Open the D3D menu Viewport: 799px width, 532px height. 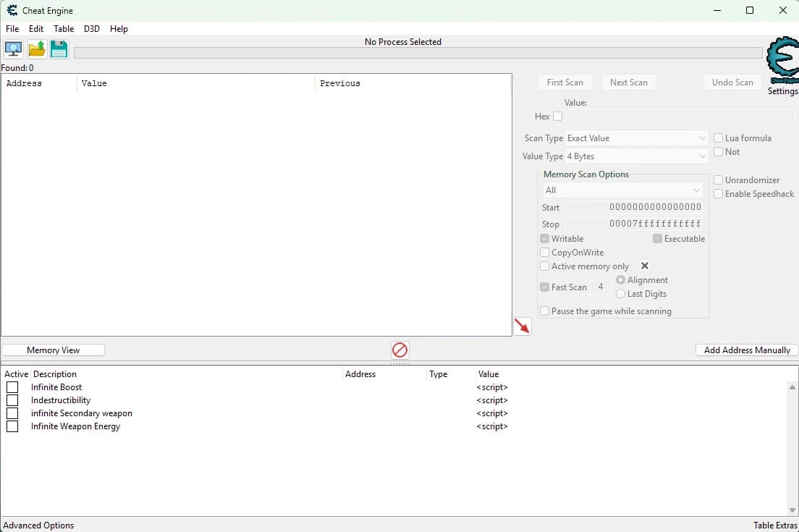92,29
